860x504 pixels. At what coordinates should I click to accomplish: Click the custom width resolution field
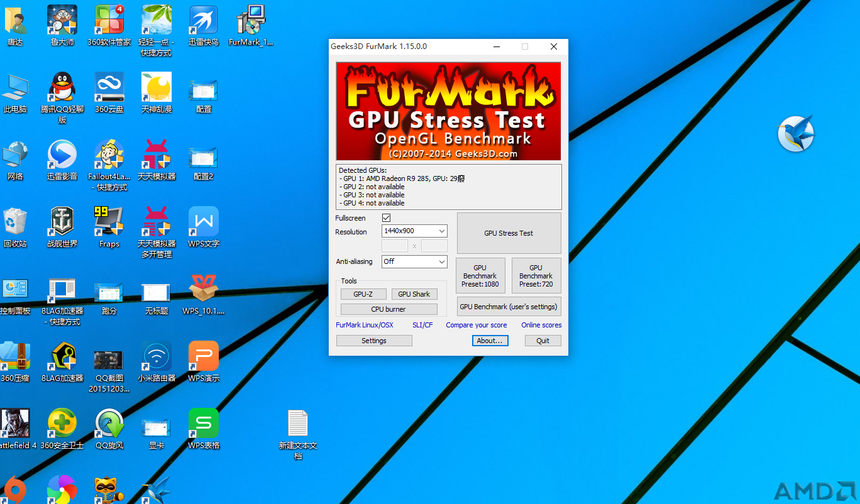click(395, 246)
